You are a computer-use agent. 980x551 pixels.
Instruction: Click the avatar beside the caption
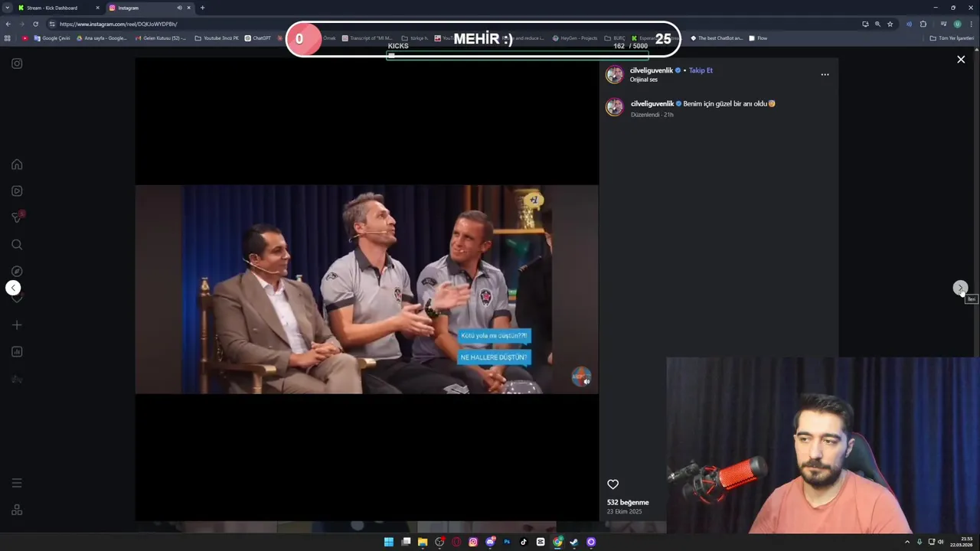(615, 107)
